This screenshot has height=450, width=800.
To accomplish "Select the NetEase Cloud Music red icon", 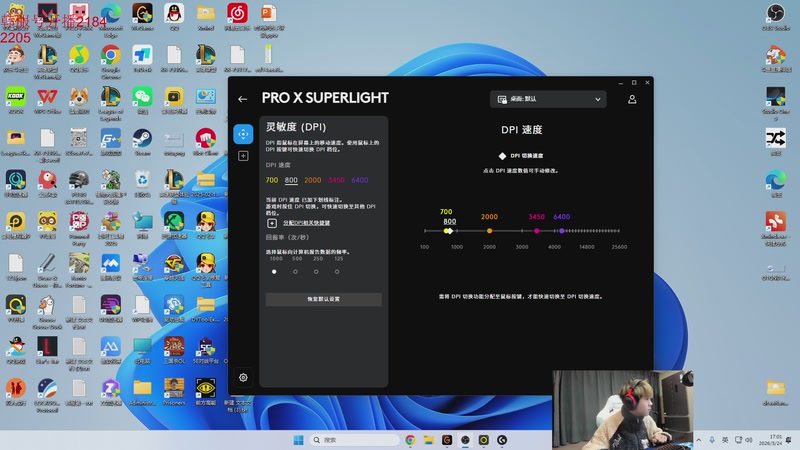I will click(x=237, y=17).
